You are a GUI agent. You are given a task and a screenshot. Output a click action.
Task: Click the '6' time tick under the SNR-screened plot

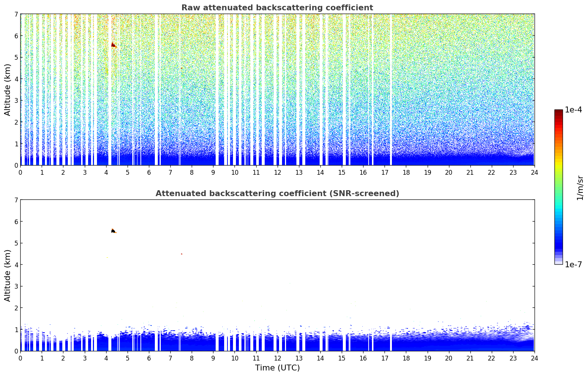coord(149,358)
